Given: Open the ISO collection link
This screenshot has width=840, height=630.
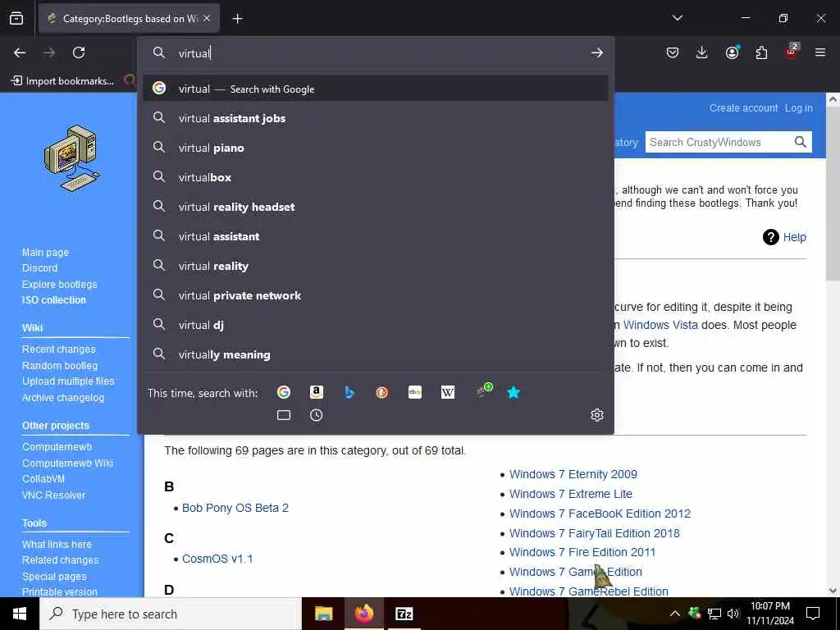Looking at the screenshot, I should coord(53,300).
